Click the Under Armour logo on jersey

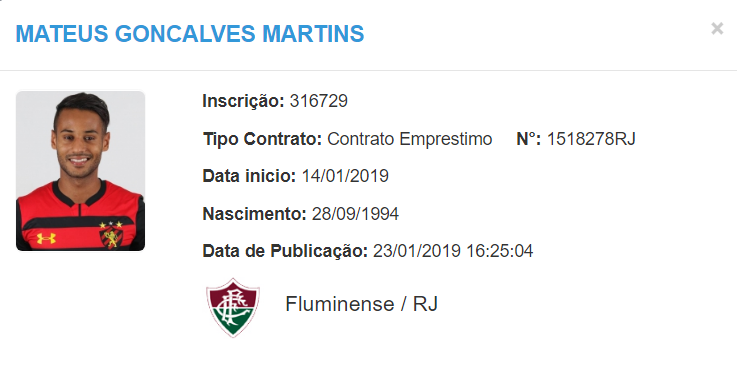point(46,239)
